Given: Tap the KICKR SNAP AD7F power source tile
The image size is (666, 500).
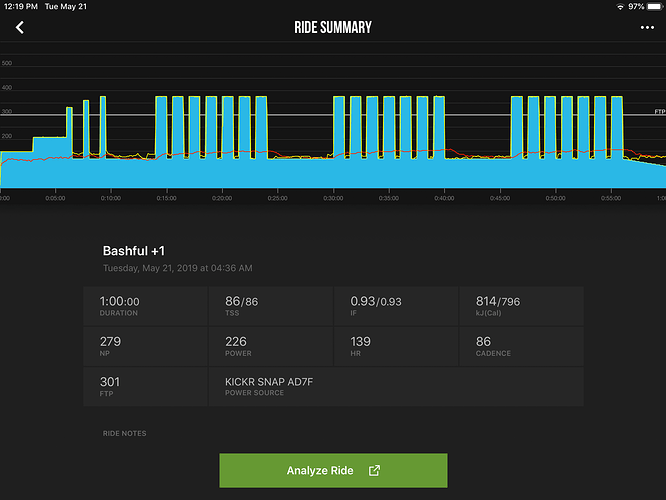Looking at the screenshot, I should pyautogui.click(x=396, y=387).
